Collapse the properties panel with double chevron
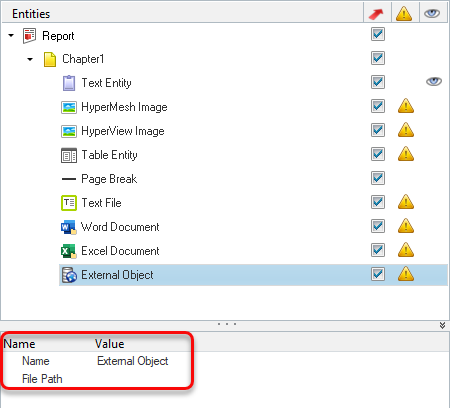This screenshot has height=408, width=450. click(442, 325)
